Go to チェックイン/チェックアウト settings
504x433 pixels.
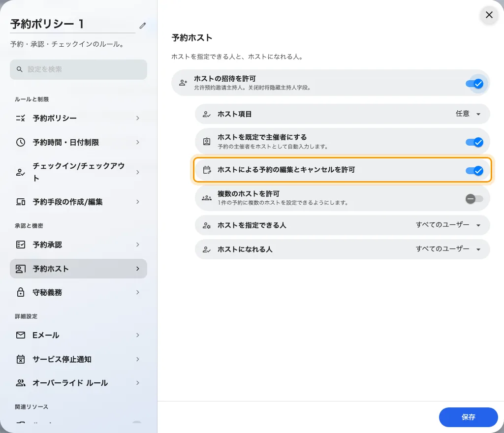[x=78, y=172]
